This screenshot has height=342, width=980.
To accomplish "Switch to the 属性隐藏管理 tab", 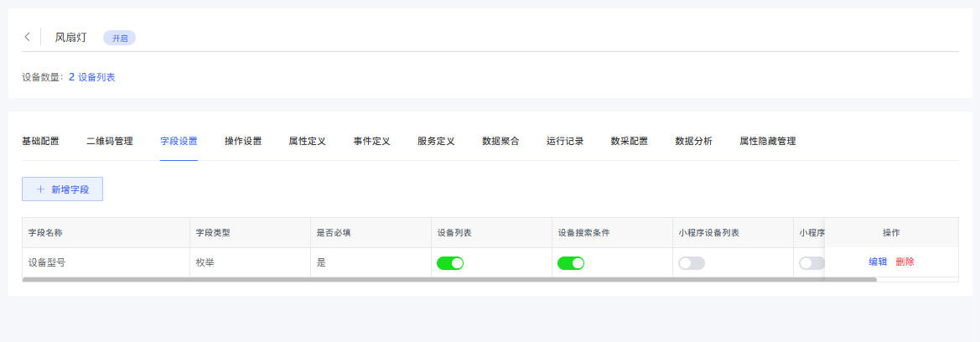I will [767, 141].
